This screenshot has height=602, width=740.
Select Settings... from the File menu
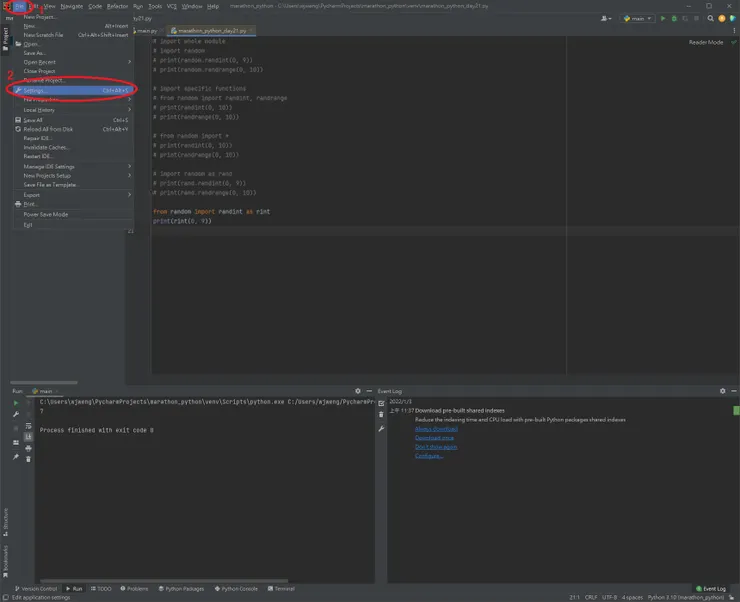pyautogui.click(x=35, y=90)
